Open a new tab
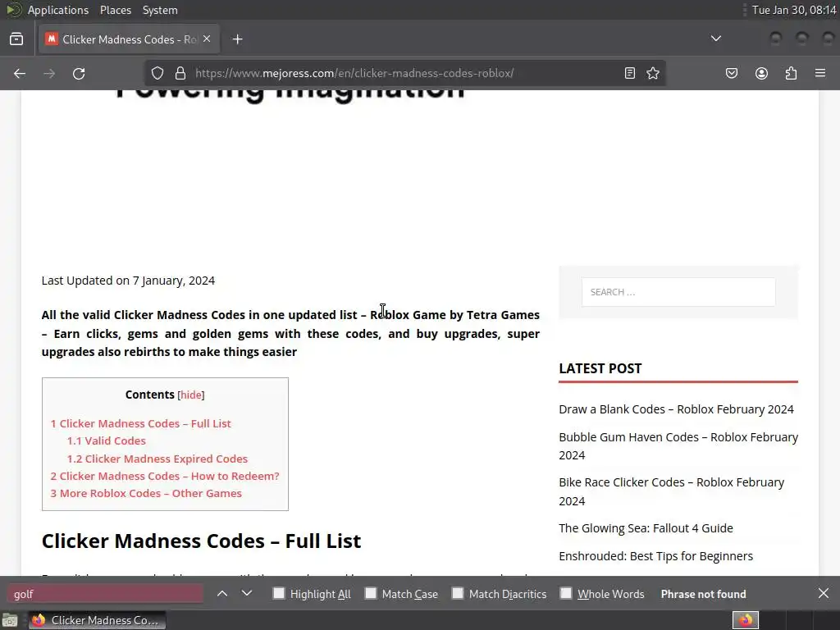Screen dimensions: 840x630 click(237, 39)
